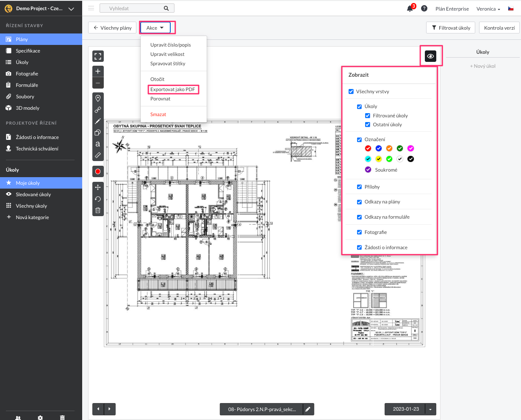Select Porovnat from the Akce menu
Screen dimensions: 521x420
[x=160, y=99]
